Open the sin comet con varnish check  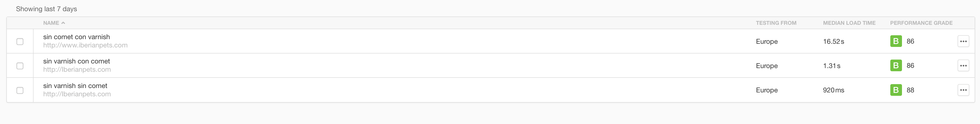click(77, 37)
